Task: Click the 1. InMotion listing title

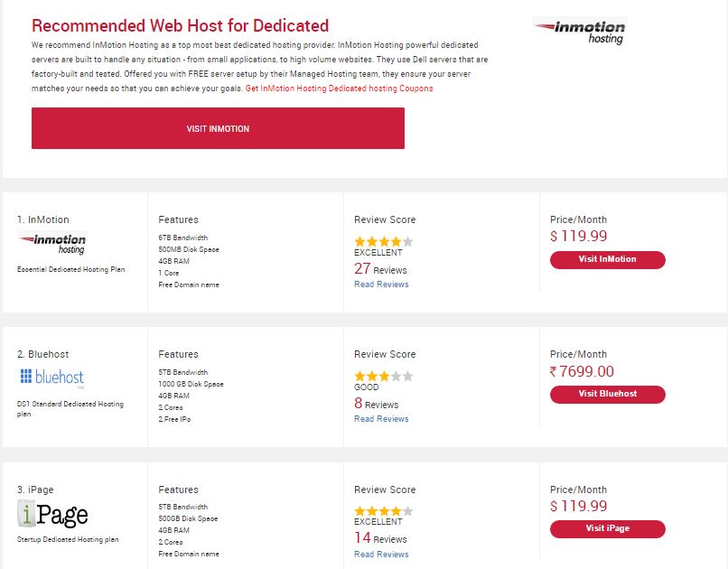Action: tap(42, 219)
